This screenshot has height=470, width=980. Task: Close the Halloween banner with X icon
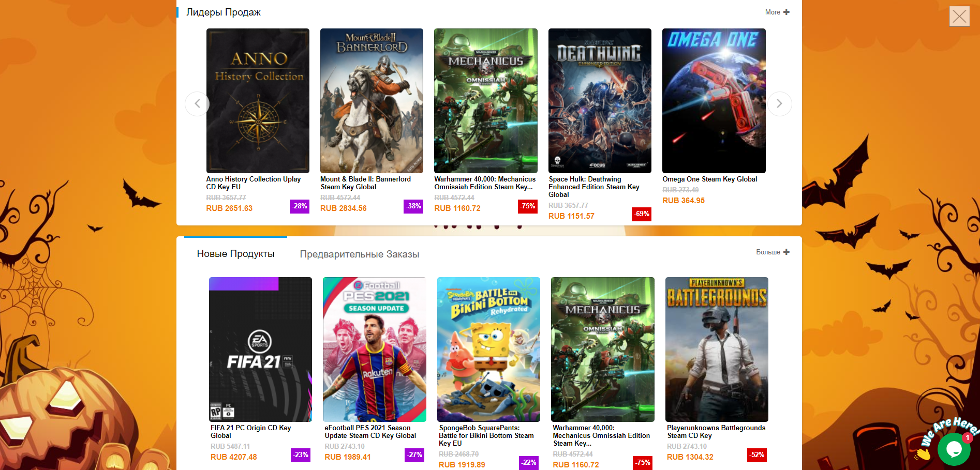[959, 16]
